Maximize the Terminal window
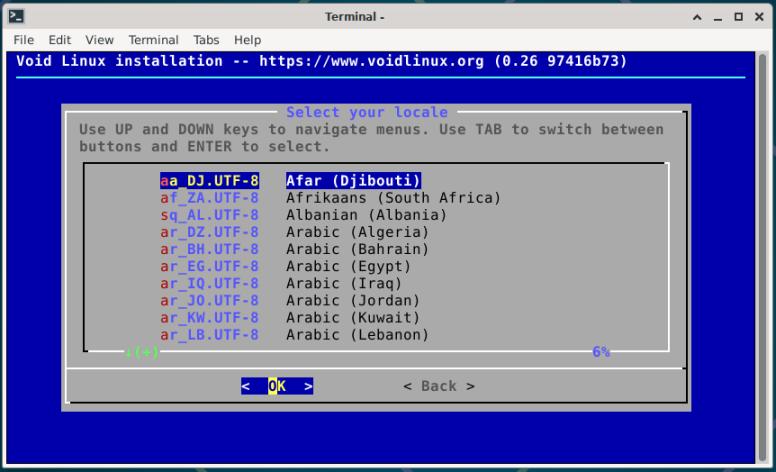Screen dimensions: 776x472 pyautogui.click(x=738, y=17)
